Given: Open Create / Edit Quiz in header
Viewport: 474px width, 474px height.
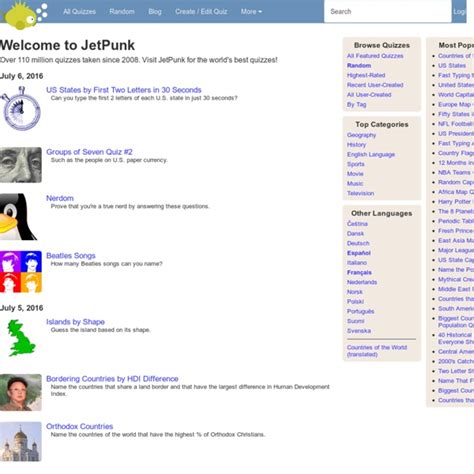Looking at the screenshot, I should click(201, 12).
